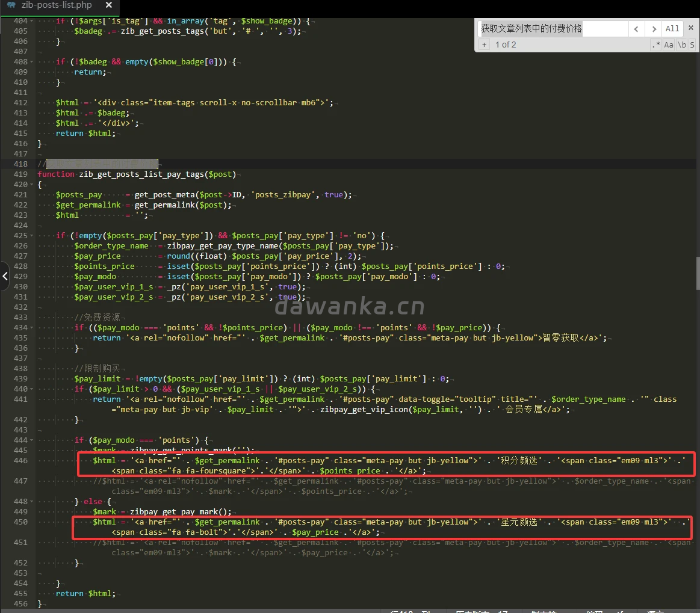Focus the find search text field
The width and height of the screenshot is (700, 613).
[x=553, y=28]
